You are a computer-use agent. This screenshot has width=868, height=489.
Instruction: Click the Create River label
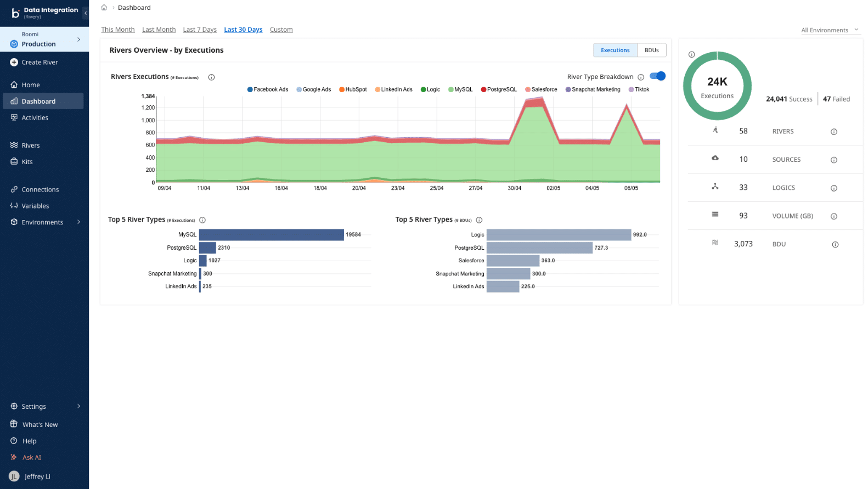point(40,62)
